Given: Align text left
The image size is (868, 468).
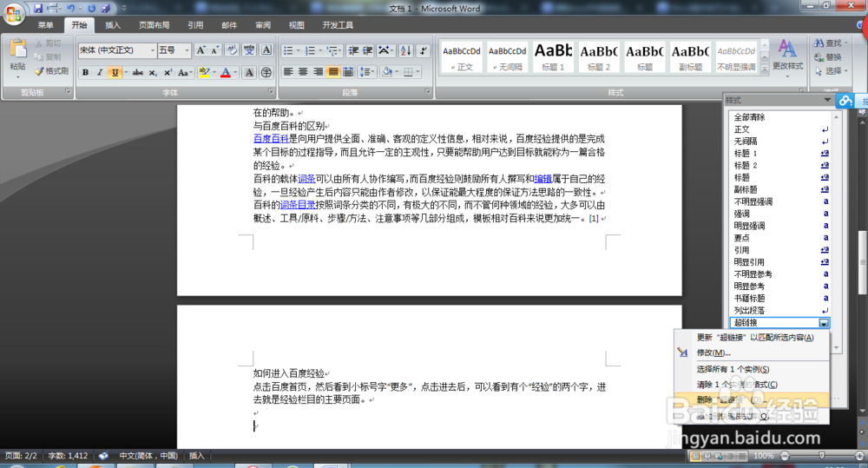Looking at the screenshot, I should click(288, 72).
